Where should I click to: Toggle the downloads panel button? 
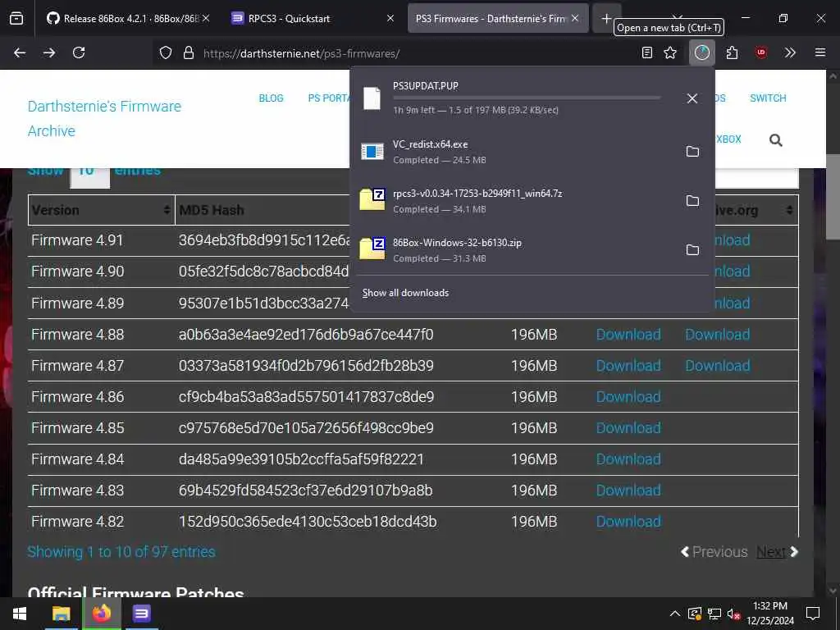tap(702, 52)
